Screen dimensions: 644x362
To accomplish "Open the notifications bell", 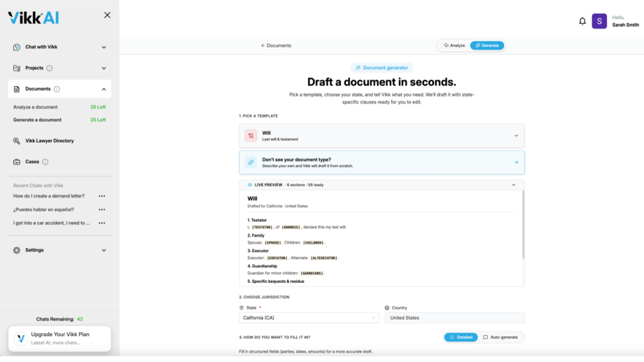I will (582, 21).
